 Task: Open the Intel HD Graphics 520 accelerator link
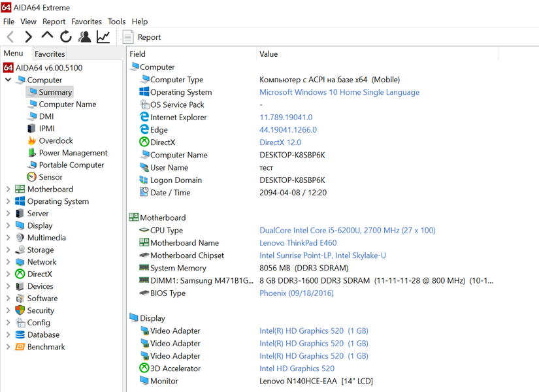point(297,368)
